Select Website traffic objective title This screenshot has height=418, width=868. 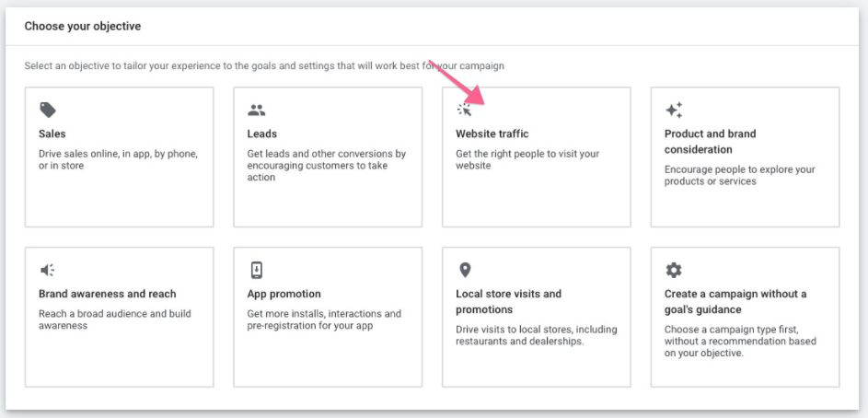492,134
